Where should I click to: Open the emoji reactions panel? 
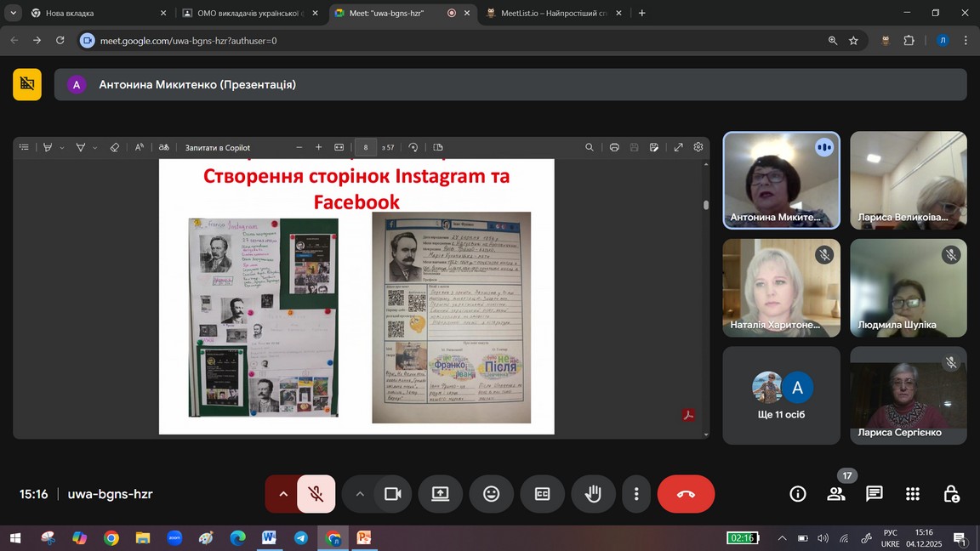pyautogui.click(x=491, y=494)
